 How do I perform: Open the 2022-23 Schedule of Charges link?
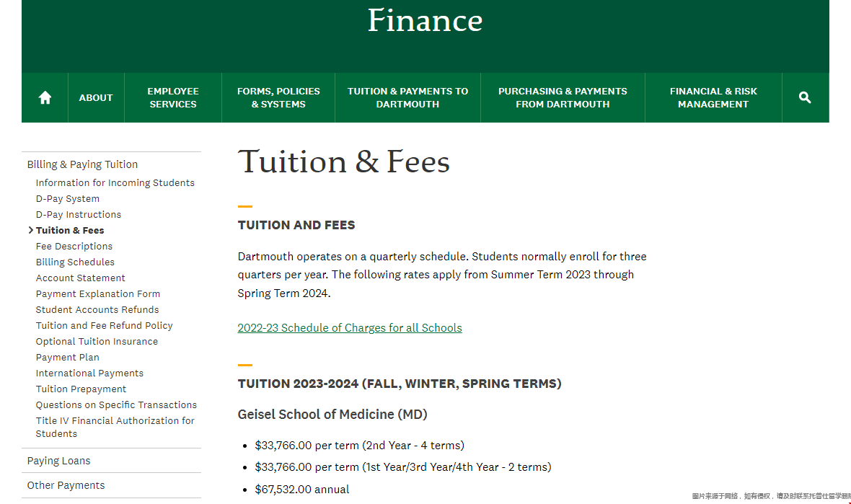pos(350,327)
